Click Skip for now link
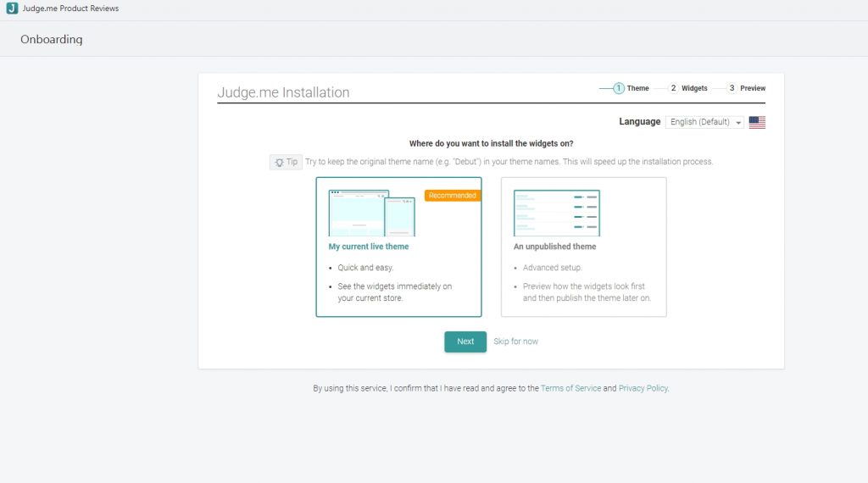The image size is (868, 483). pyautogui.click(x=515, y=341)
